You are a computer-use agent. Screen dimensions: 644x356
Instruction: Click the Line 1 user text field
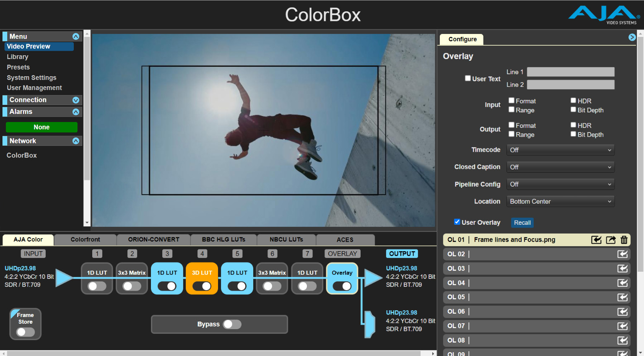point(570,72)
